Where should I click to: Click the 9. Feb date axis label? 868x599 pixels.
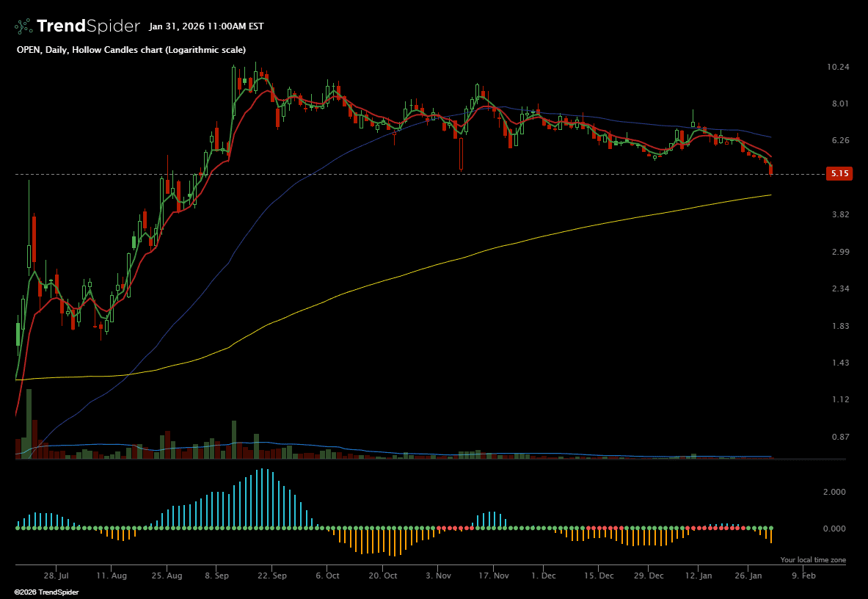click(803, 576)
